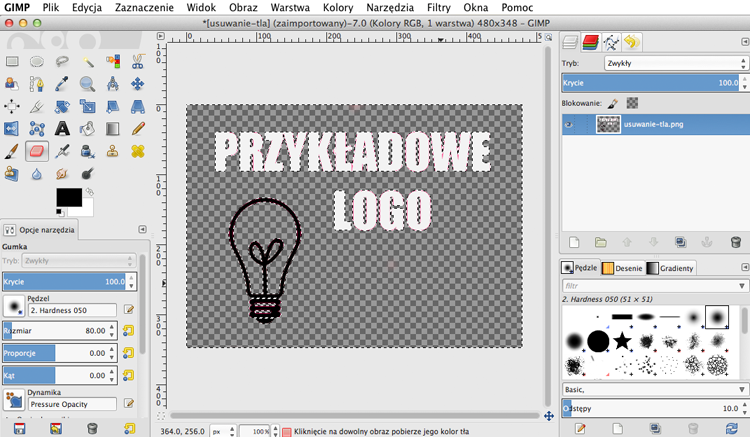Viewport: 750px width, 437px height.
Task: Select the Crop tool
Action: pyautogui.click(x=37, y=106)
